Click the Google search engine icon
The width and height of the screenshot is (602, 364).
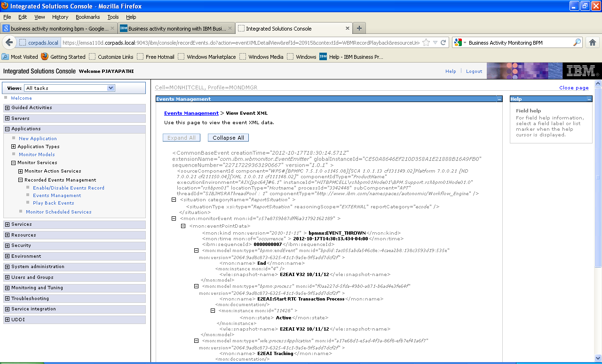[458, 42]
